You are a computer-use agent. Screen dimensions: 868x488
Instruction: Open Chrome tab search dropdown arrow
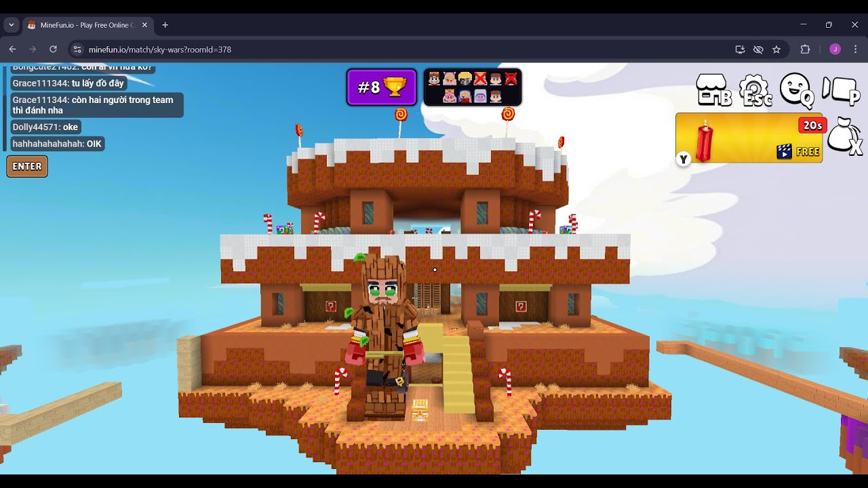click(x=12, y=25)
